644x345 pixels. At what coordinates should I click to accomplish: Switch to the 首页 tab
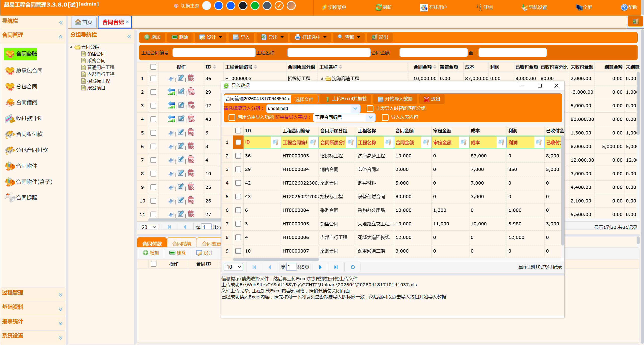pyautogui.click(x=84, y=22)
